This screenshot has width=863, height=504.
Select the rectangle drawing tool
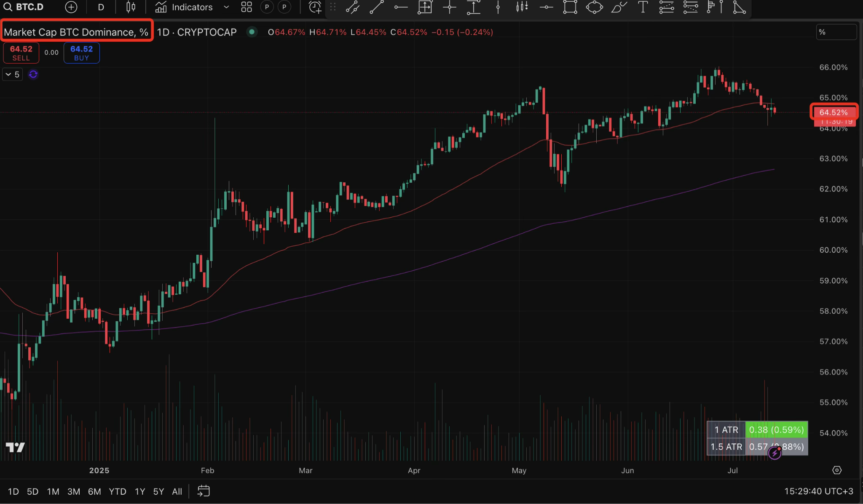[x=570, y=7]
